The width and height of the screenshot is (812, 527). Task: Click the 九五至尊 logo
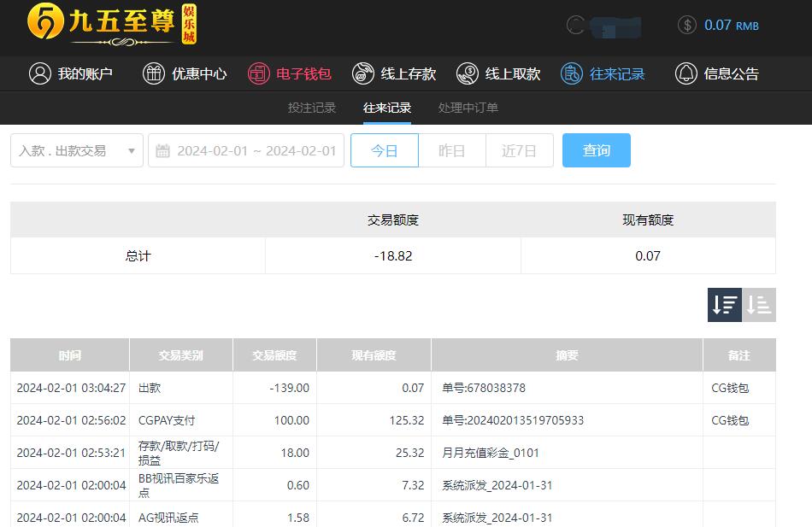point(111,23)
